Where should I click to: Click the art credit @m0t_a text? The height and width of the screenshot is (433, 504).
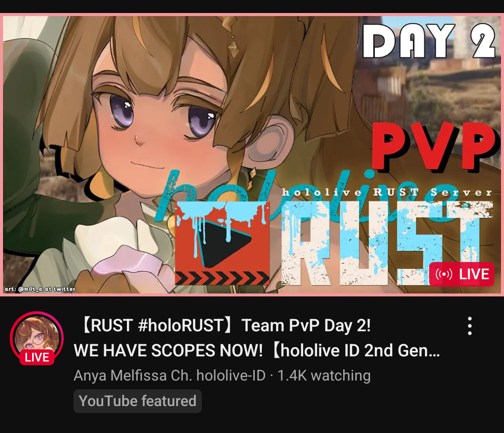click(40, 289)
